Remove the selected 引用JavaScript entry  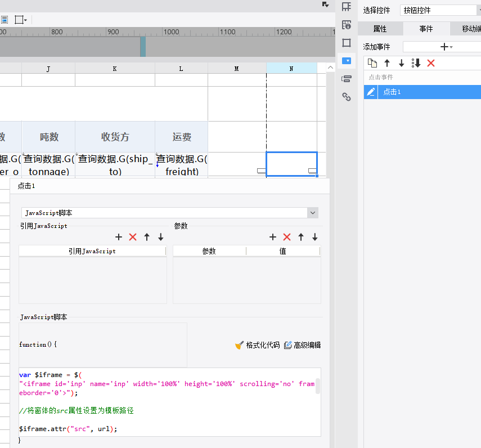tap(133, 237)
